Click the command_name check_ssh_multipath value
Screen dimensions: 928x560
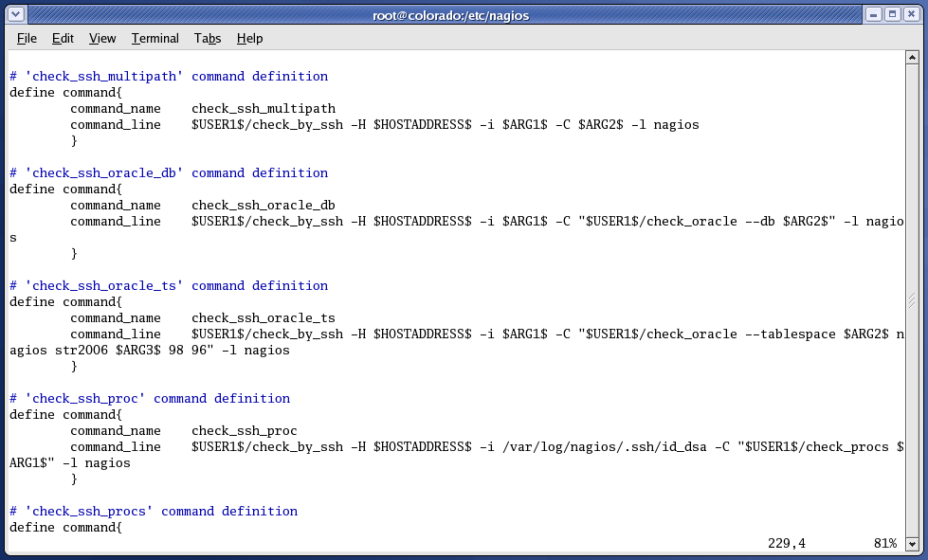pyautogui.click(x=264, y=109)
